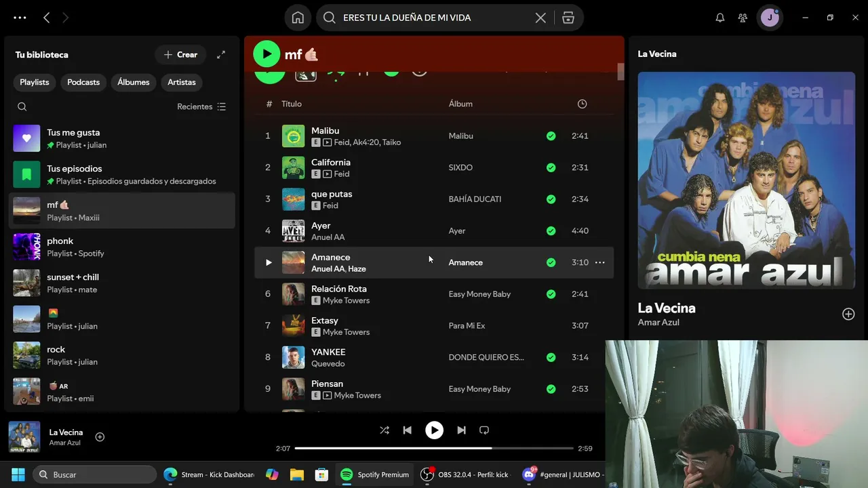Viewport: 868px width, 488px height.
Task: Click the tracklist vertical scrollbar
Action: pyautogui.click(x=620, y=72)
